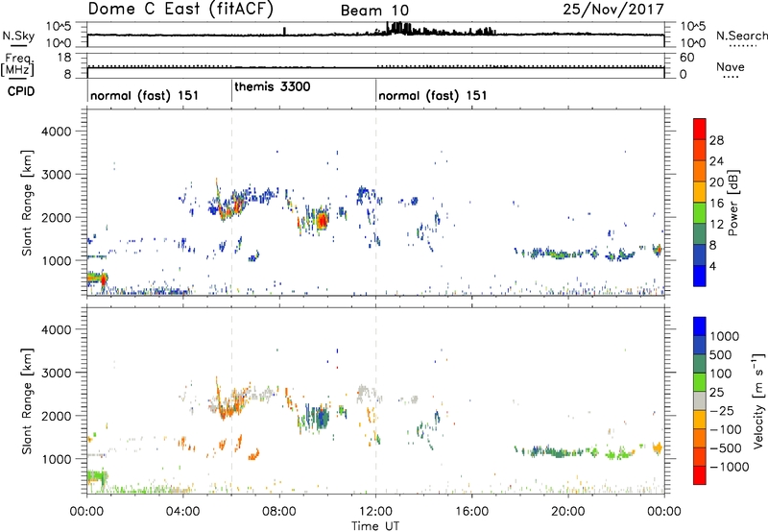Image resolution: width=768 pixels, height=532 pixels.
Task: Click dashed CPID boundary line at 12:00
Action: point(376,203)
